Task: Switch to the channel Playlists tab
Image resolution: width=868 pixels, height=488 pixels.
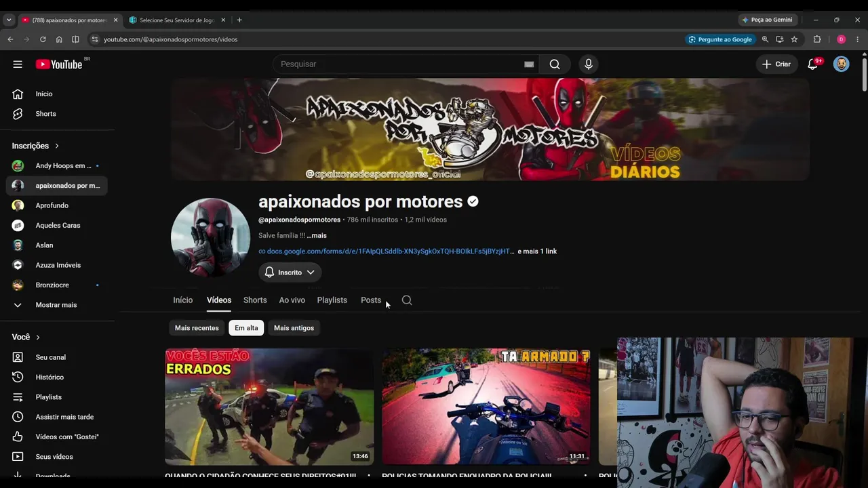Action: pyautogui.click(x=332, y=300)
